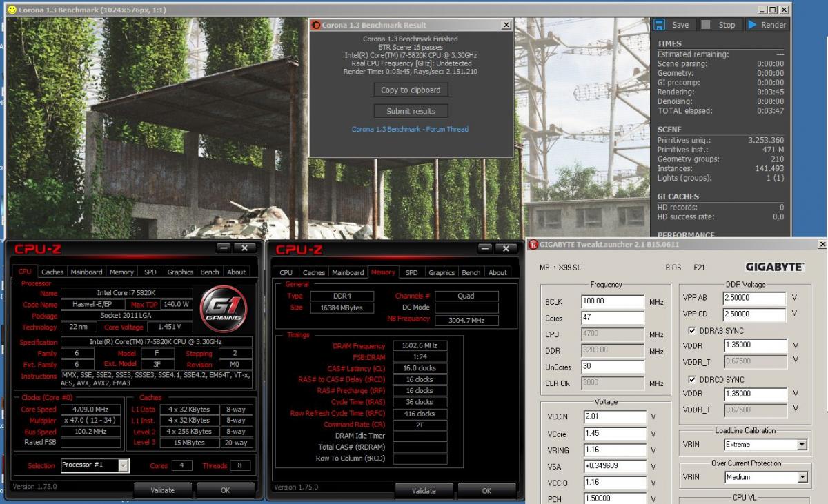Close the CPU-Z Memory window

(x=506, y=248)
